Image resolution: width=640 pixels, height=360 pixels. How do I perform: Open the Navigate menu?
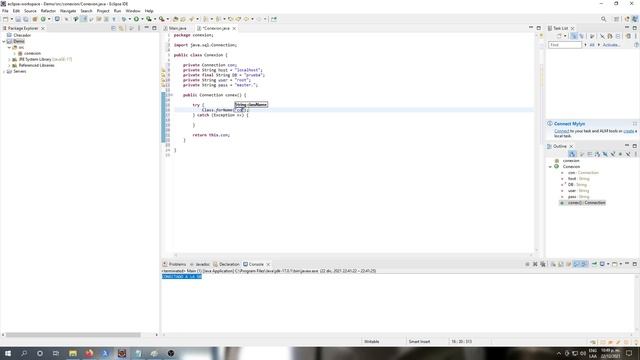point(68,11)
